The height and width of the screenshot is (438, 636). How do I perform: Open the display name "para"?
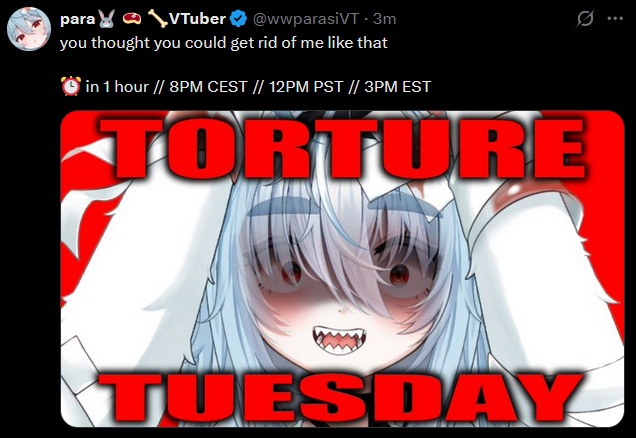(x=77, y=19)
